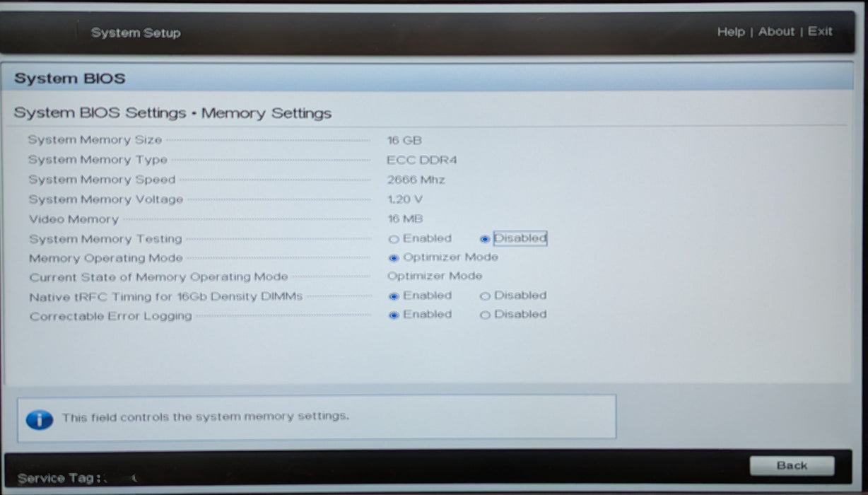Click the memory settings help description text
This screenshot has width=868, height=495.
tap(205, 417)
